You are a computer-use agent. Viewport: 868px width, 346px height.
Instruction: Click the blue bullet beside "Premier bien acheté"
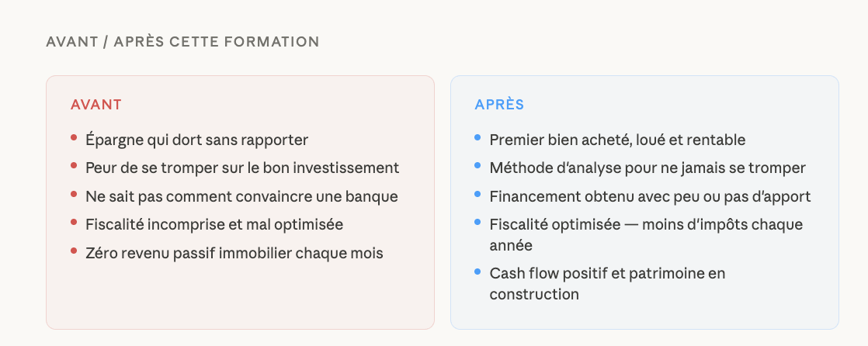(x=478, y=138)
